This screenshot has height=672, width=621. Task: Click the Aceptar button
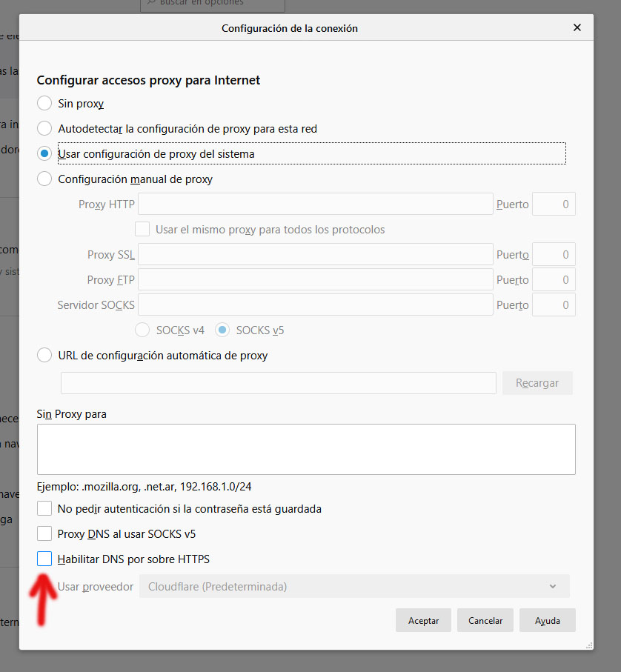pos(423,621)
